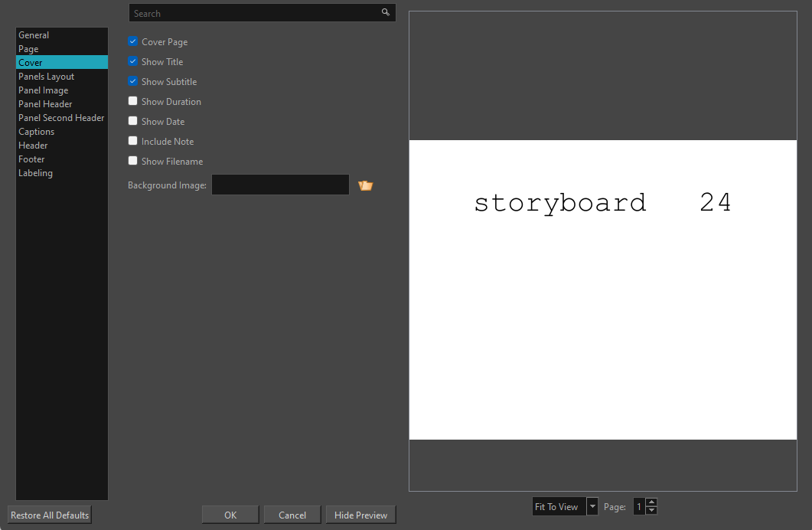Screen dimensions: 812x530
Task: Go to the Labeling settings
Action: tap(62, 173)
